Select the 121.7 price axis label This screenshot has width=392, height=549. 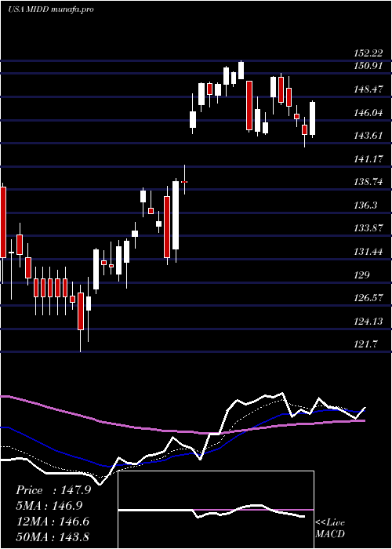pyautogui.click(x=366, y=344)
